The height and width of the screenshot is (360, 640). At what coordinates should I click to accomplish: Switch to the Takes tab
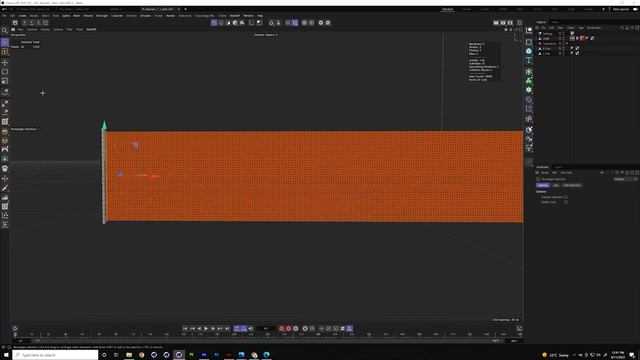click(555, 22)
